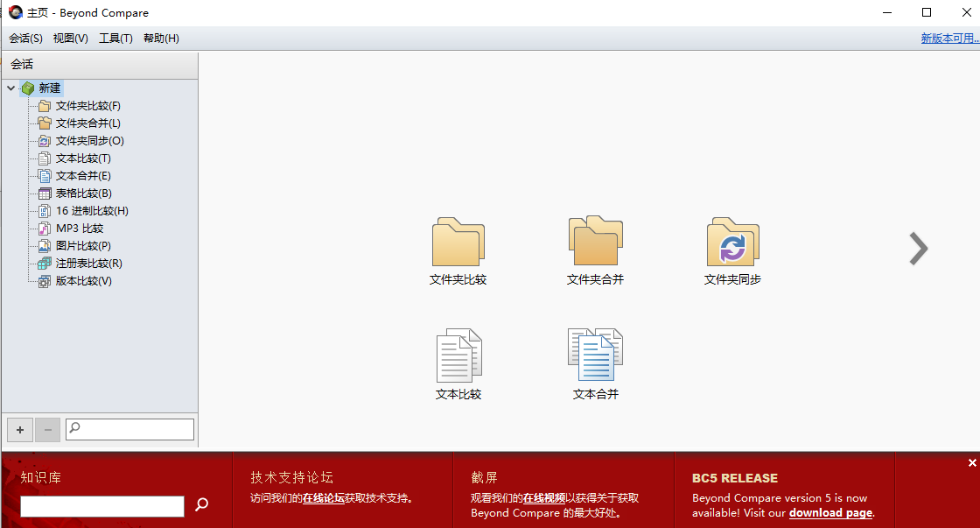Click the 知识库 search input field
The width and height of the screenshot is (980, 528).
[x=101, y=506]
